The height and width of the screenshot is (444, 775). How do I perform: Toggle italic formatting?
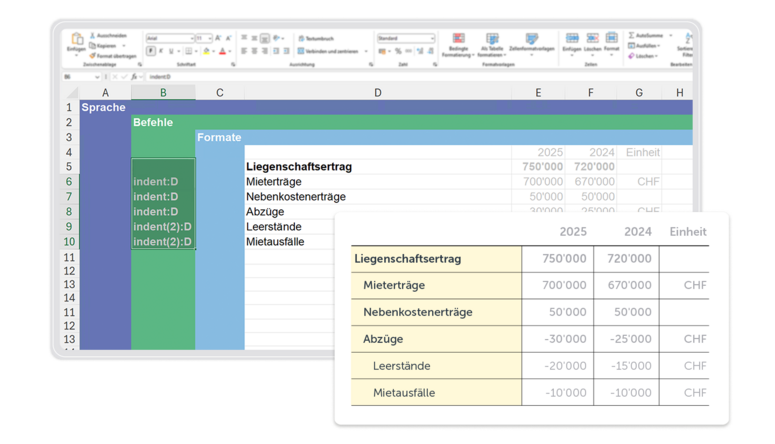coord(161,51)
